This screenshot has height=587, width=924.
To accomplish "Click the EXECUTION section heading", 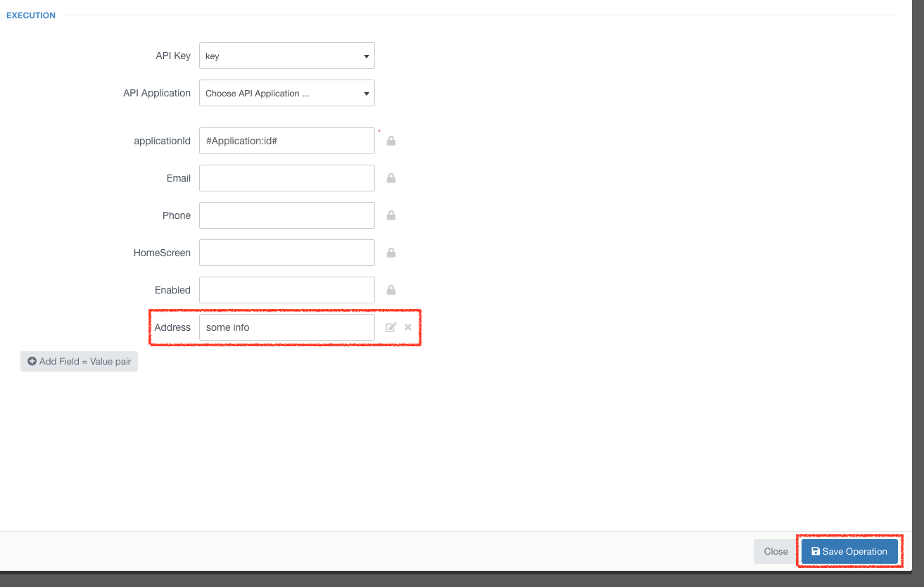I will 31,15.
